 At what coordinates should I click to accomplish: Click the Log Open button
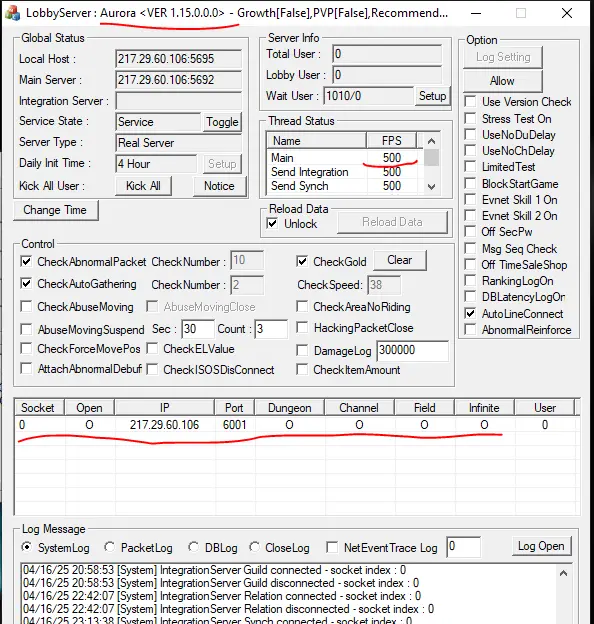(541, 546)
